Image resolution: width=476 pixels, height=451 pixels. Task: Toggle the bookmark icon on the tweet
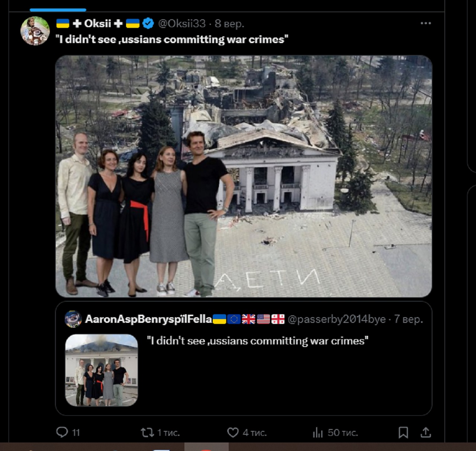click(x=403, y=432)
